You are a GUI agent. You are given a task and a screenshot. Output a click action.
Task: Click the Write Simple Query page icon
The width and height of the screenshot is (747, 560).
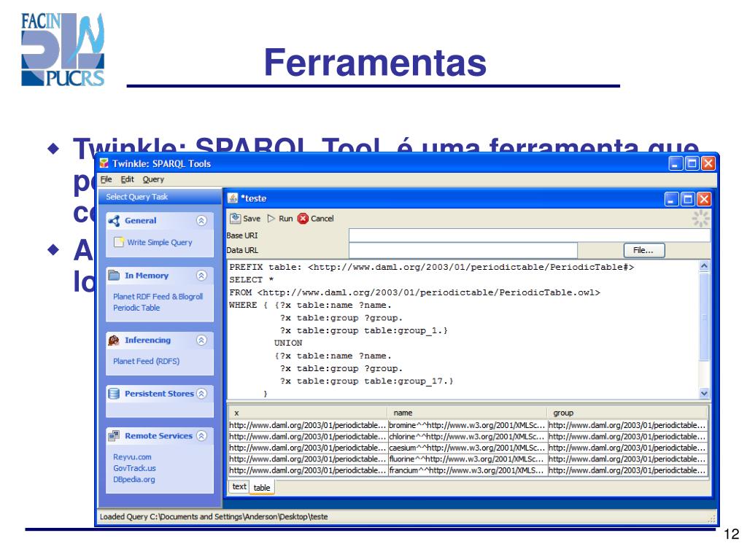click(x=119, y=242)
